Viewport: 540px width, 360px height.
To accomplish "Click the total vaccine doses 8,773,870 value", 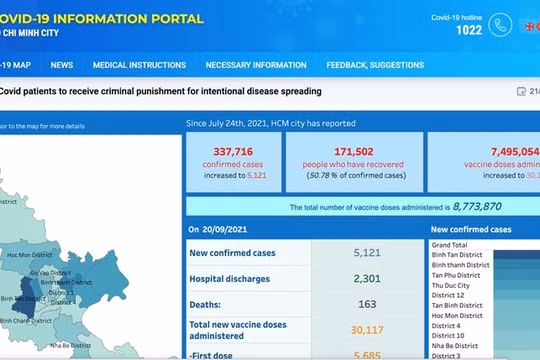I will pos(477,206).
